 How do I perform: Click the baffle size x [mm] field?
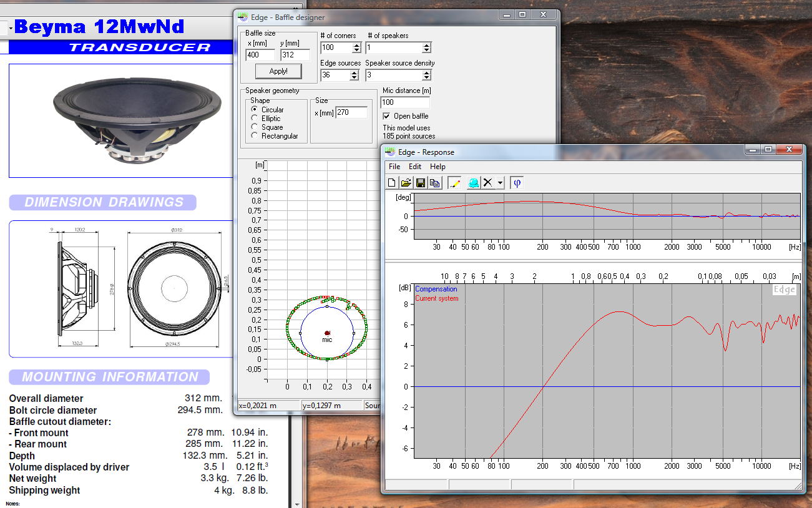pos(260,54)
